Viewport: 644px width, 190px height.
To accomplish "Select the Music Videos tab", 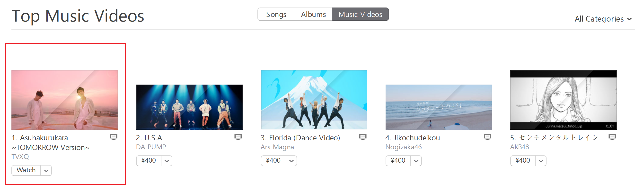I will (x=360, y=14).
